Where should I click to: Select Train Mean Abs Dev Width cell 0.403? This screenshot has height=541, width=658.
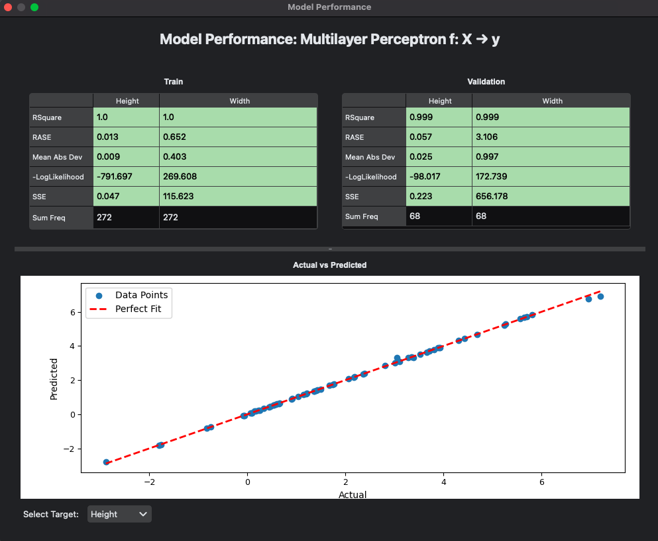tap(238, 157)
